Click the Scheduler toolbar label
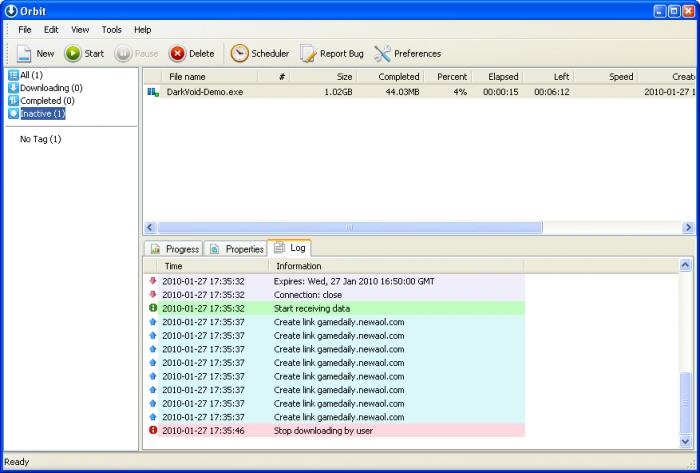The height and width of the screenshot is (473, 700). 270,54
